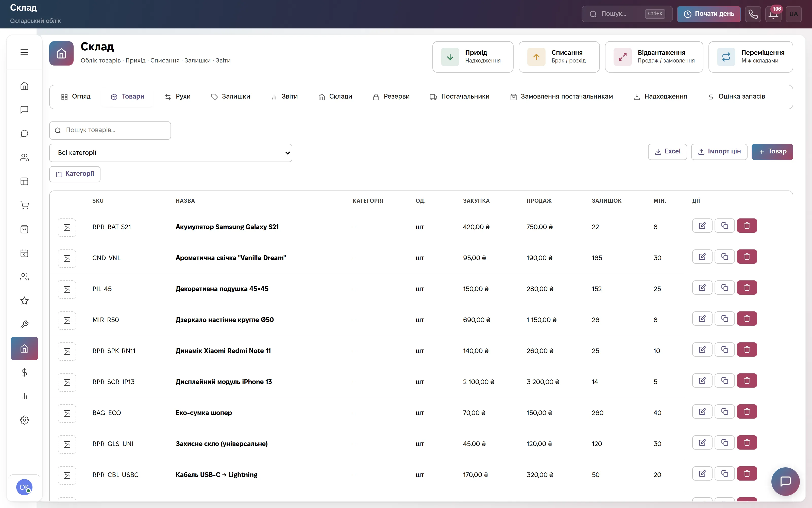Click the Почати день button
Screen dimensions: 812x508
(709, 14)
